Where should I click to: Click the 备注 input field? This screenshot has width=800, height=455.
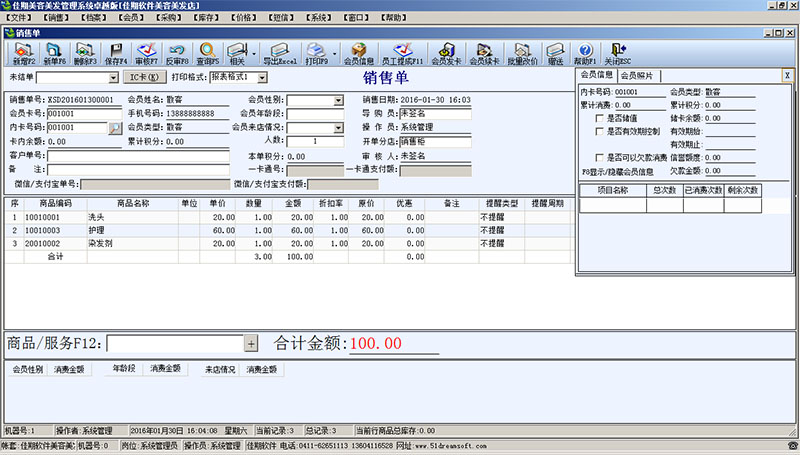138,169
